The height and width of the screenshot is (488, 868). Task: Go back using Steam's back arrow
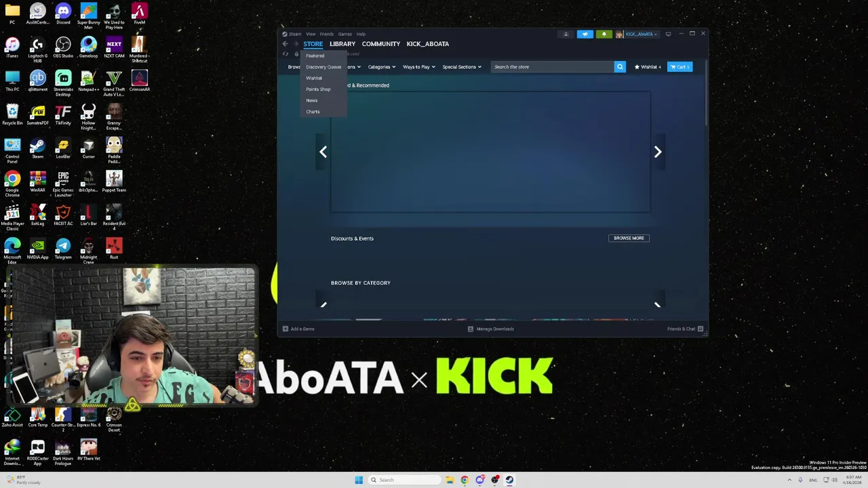point(285,44)
